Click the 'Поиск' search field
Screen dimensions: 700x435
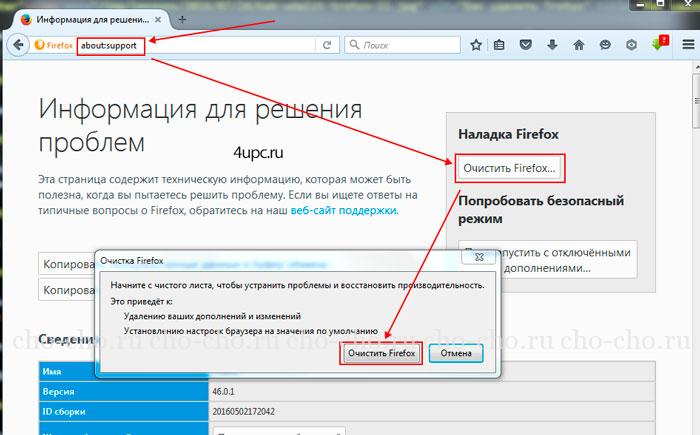point(405,45)
